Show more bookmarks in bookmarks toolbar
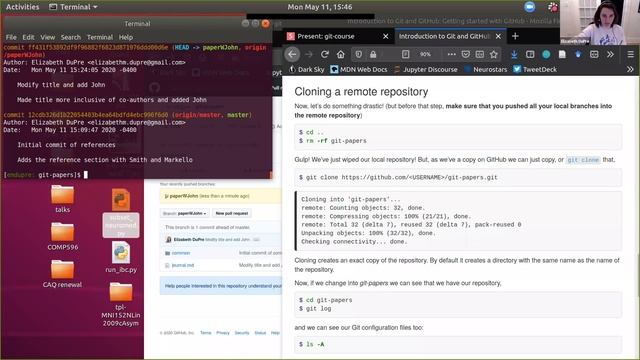The image size is (640, 360). [x=630, y=69]
